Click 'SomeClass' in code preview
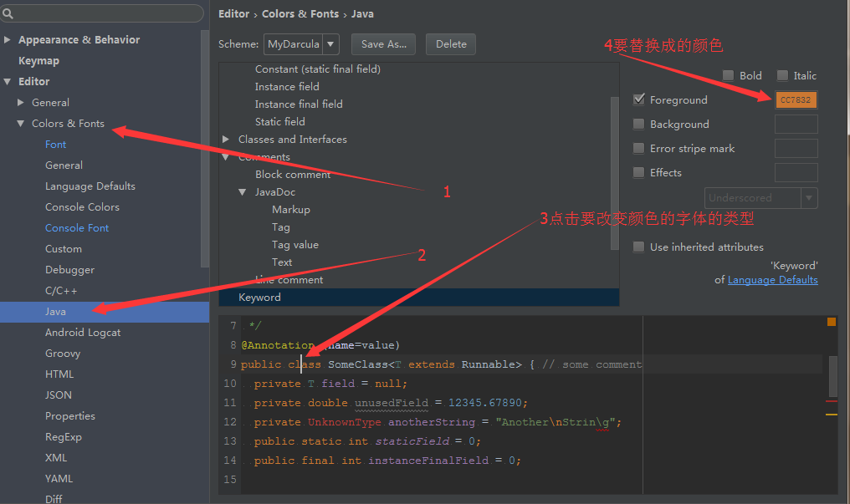This screenshot has height=504, width=850. 358,364
